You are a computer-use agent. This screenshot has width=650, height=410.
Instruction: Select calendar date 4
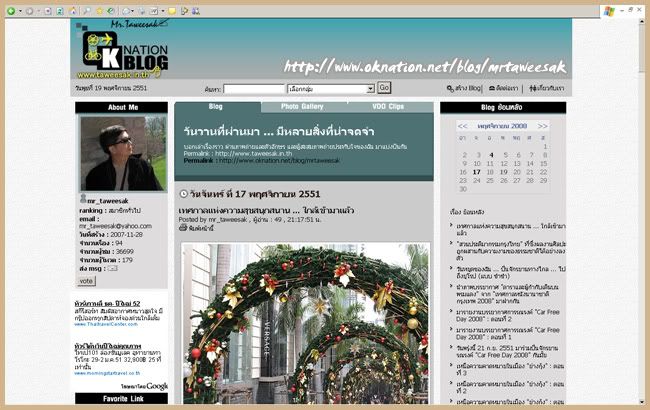(491, 155)
